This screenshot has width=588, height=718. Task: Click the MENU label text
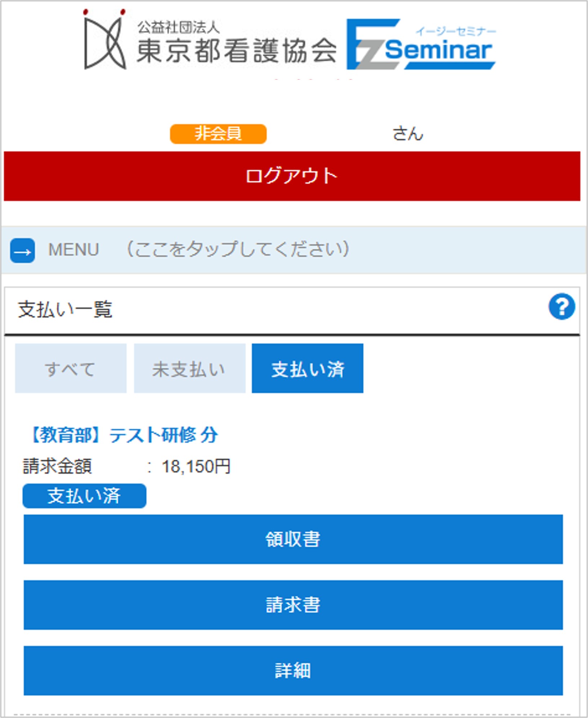[x=74, y=250]
